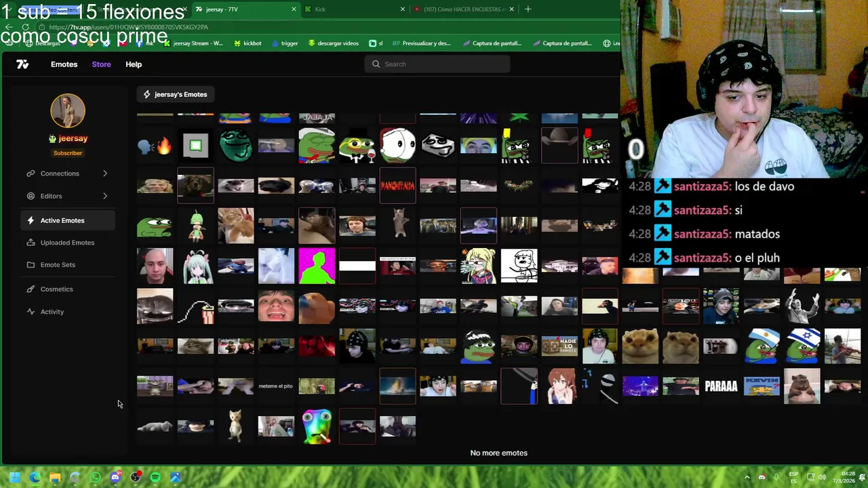Image resolution: width=868 pixels, height=488 pixels.
Task: Expand the Editors chevron
Action: [105, 196]
